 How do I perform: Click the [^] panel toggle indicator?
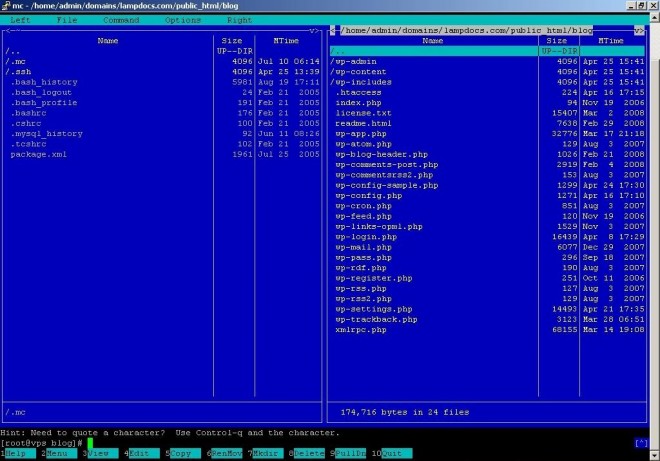pyautogui.click(x=641, y=443)
